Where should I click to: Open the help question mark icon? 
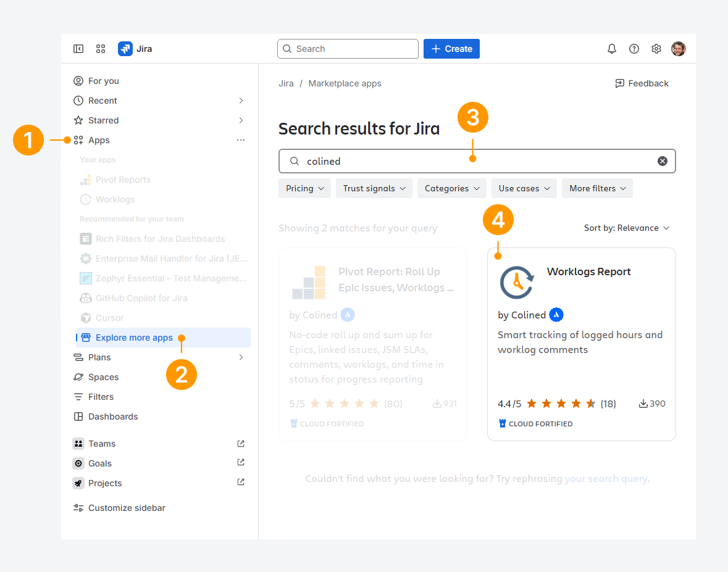[634, 49]
